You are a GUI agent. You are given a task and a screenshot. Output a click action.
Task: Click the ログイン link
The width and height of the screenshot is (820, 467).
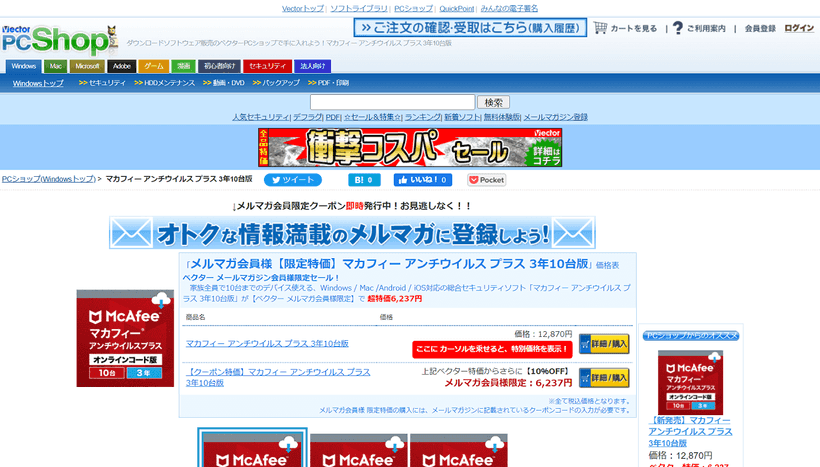[799, 28]
